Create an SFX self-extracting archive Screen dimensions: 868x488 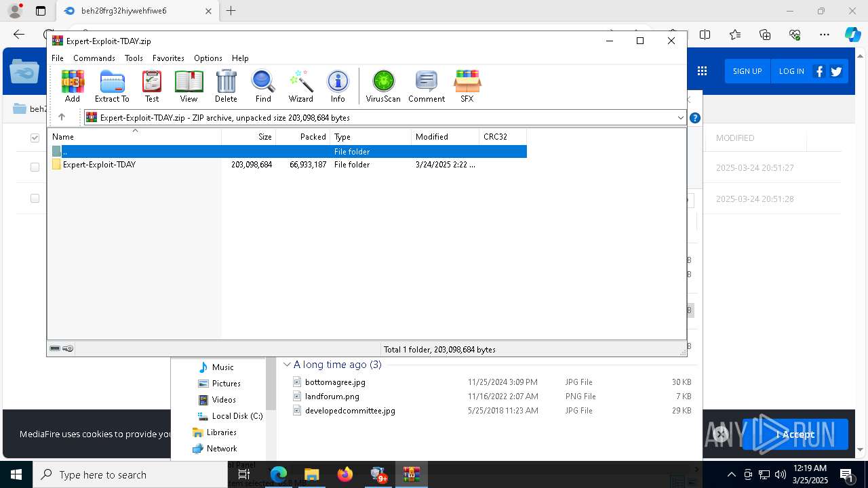pyautogui.click(x=467, y=86)
